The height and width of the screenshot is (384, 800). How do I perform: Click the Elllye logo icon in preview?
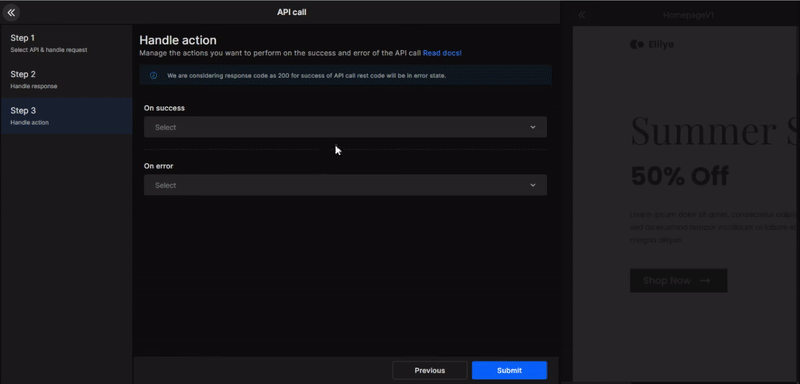[637, 44]
